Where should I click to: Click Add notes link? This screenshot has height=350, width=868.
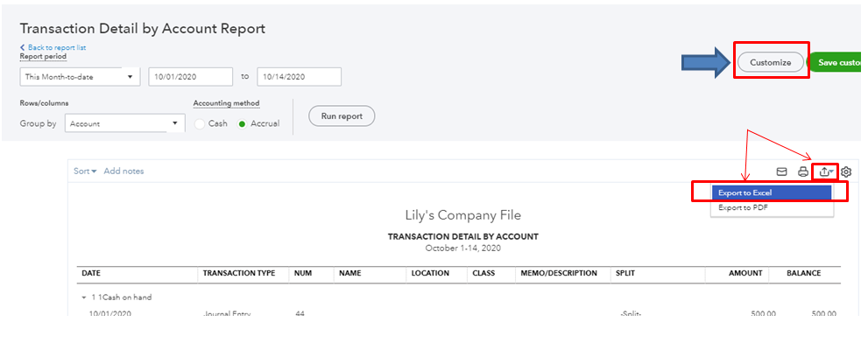click(x=123, y=171)
